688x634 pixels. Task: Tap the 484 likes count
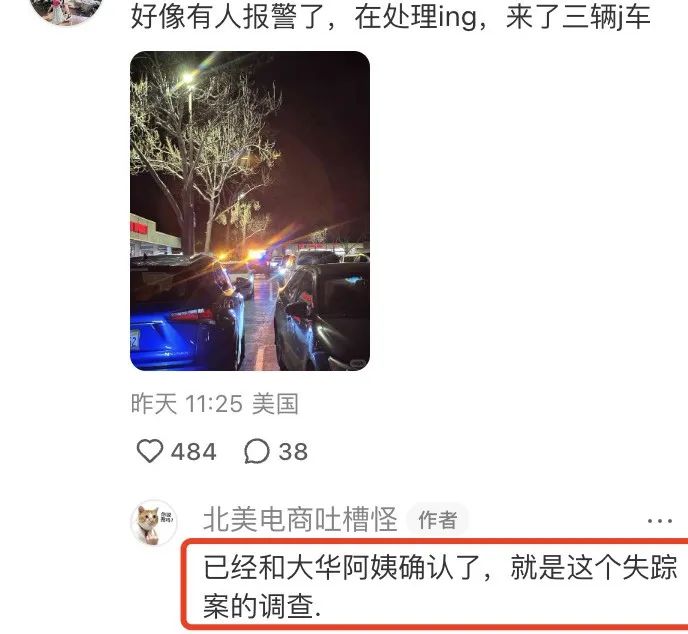click(x=194, y=451)
